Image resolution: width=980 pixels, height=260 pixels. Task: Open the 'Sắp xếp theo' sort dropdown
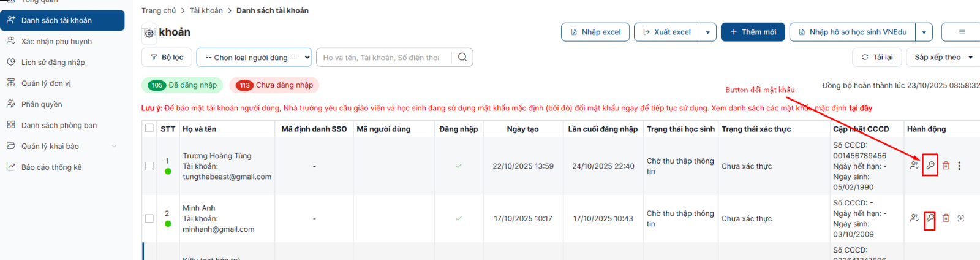pos(943,57)
